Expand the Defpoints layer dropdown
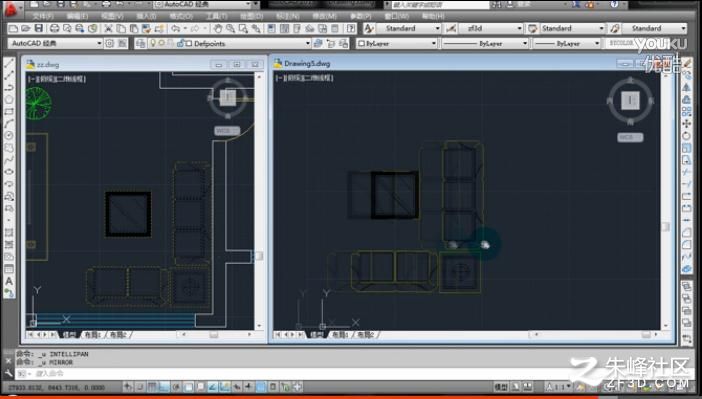Screen dimensions: 702x399 (308, 43)
